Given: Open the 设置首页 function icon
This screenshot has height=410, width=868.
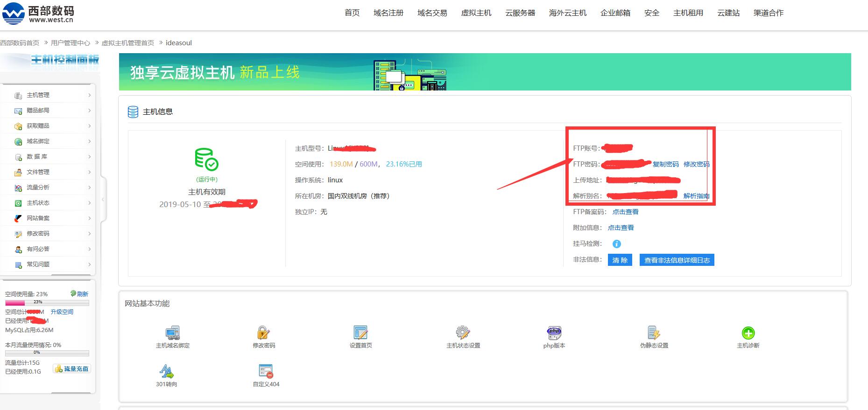Looking at the screenshot, I should pyautogui.click(x=361, y=333).
